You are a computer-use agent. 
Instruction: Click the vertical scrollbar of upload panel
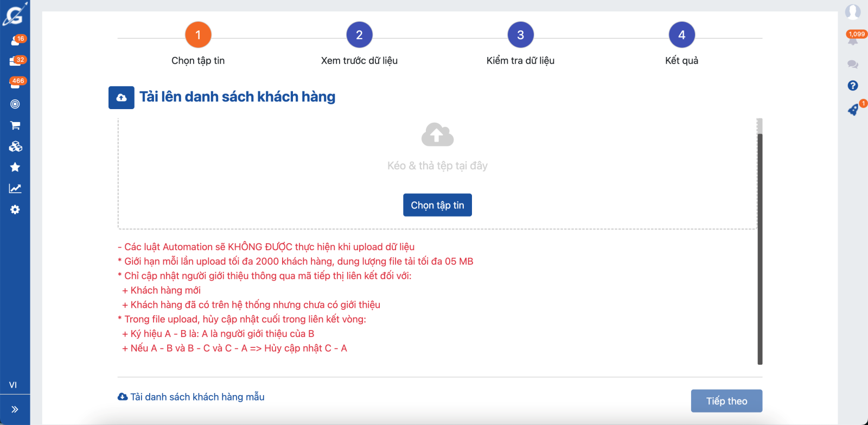click(759, 244)
